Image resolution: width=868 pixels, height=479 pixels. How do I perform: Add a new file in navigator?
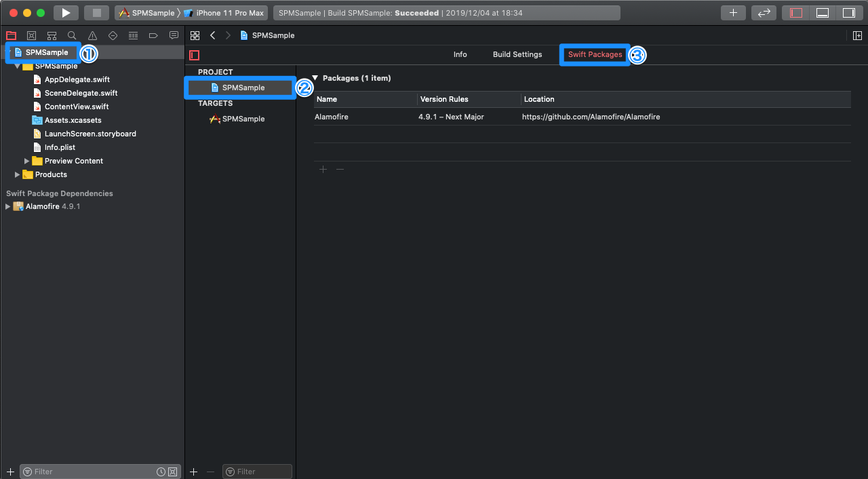10,472
